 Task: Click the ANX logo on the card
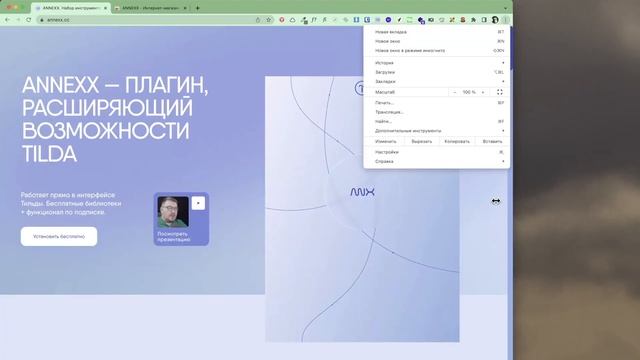click(x=362, y=192)
